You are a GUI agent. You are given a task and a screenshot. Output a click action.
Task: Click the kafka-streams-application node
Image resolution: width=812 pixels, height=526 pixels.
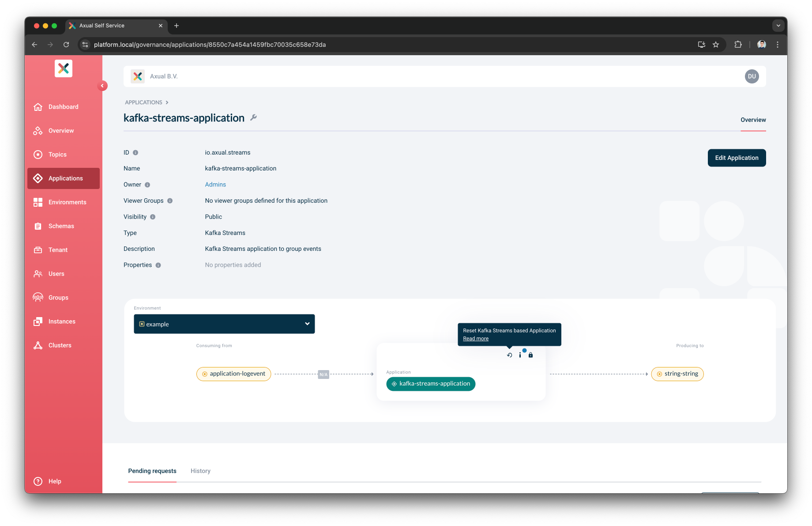tap(431, 384)
